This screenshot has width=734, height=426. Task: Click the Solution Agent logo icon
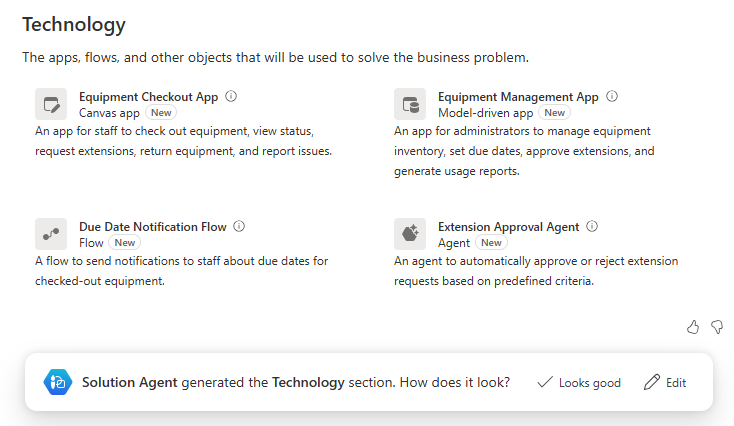pos(58,382)
